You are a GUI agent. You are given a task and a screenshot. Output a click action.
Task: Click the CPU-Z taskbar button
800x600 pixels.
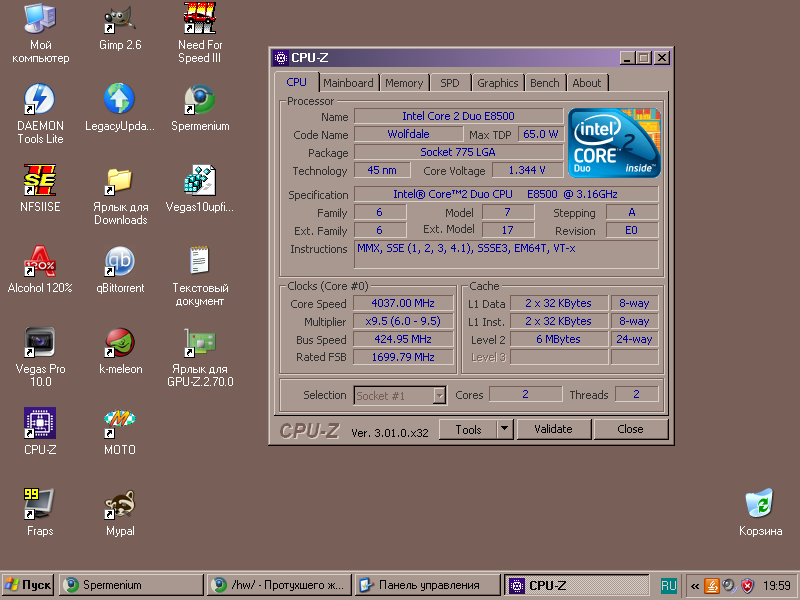point(577,585)
